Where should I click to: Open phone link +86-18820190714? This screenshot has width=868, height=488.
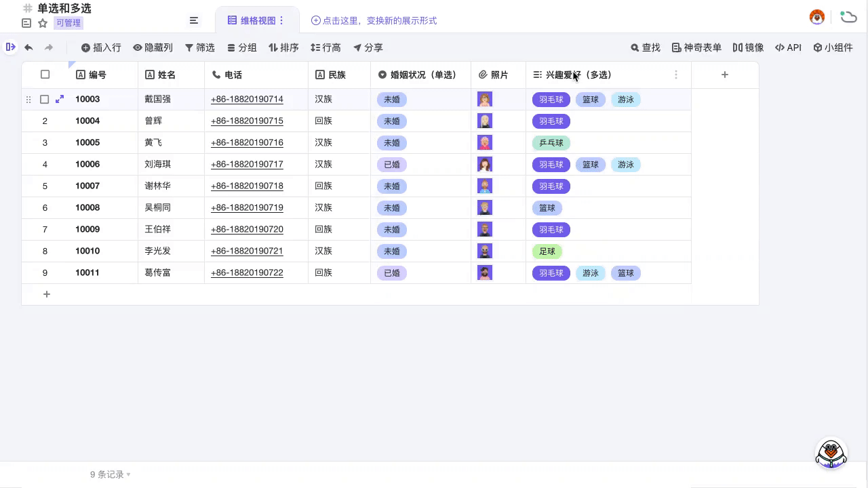(247, 99)
